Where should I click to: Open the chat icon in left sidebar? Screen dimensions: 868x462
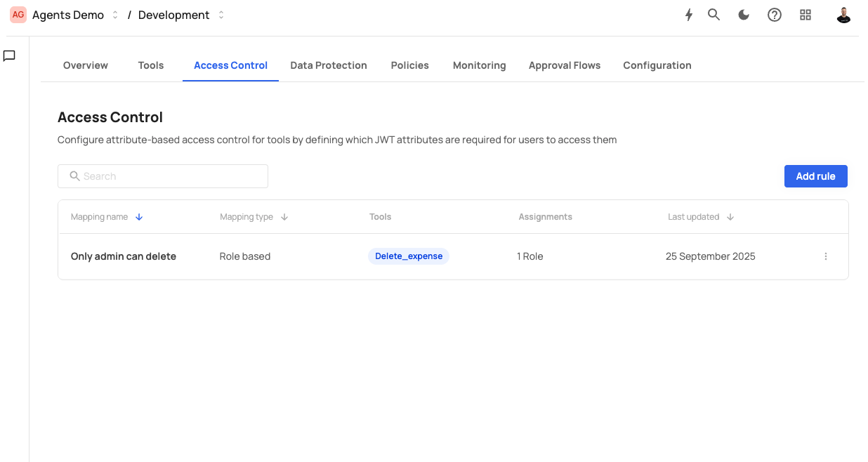pos(10,56)
